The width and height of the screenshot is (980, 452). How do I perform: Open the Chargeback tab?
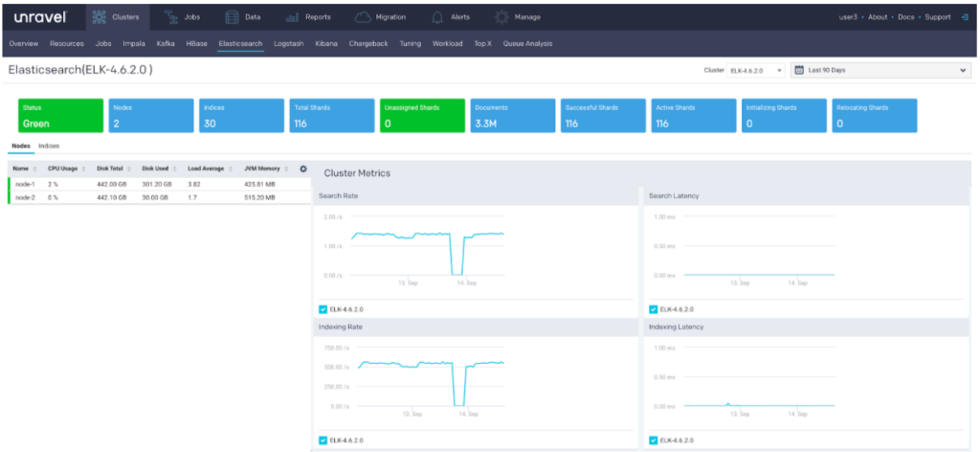tap(368, 44)
